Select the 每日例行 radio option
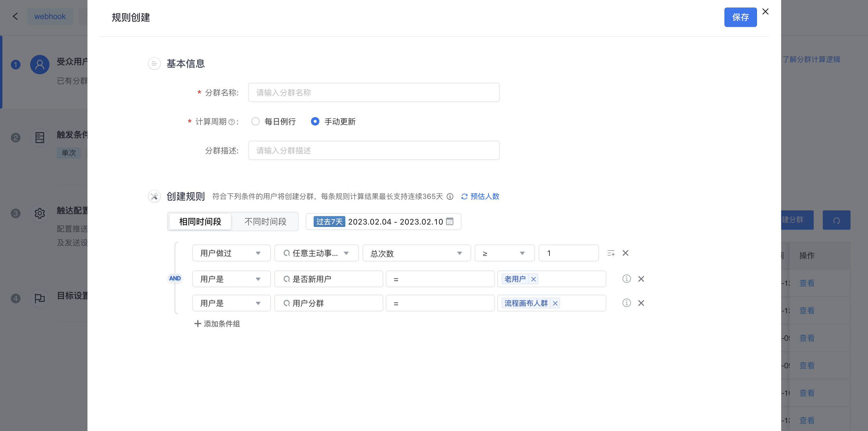This screenshot has width=868, height=431. pyautogui.click(x=255, y=121)
